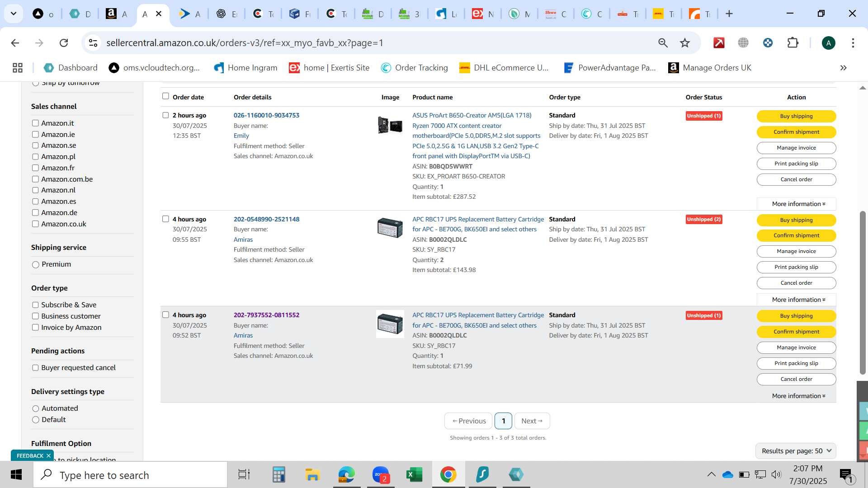Image resolution: width=868 pixels, height=488 pixels.
Task: Open Windows Start menu
Action: pyautogui.click(x=16, y=475)
